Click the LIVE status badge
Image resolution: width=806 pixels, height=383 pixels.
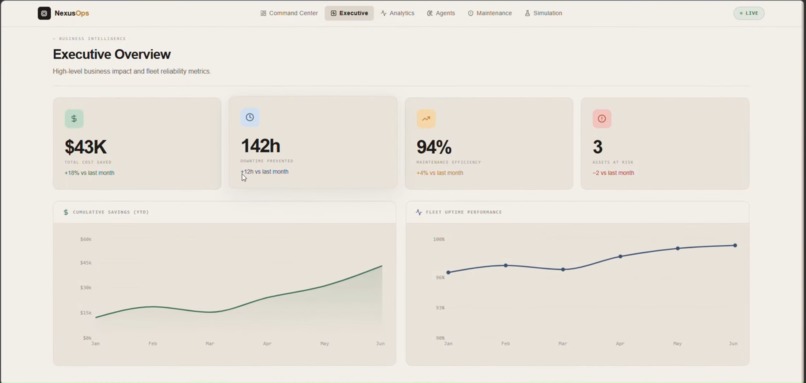[x=749, y=13]
